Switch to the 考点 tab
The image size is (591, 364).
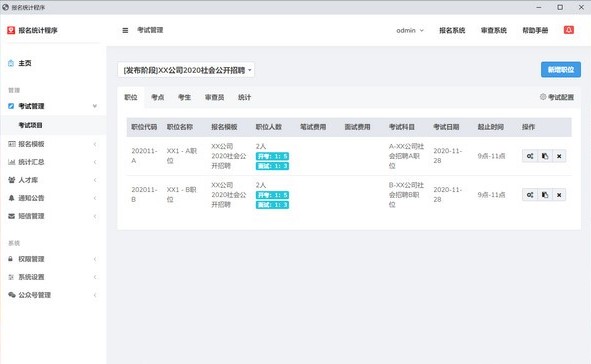158,97
